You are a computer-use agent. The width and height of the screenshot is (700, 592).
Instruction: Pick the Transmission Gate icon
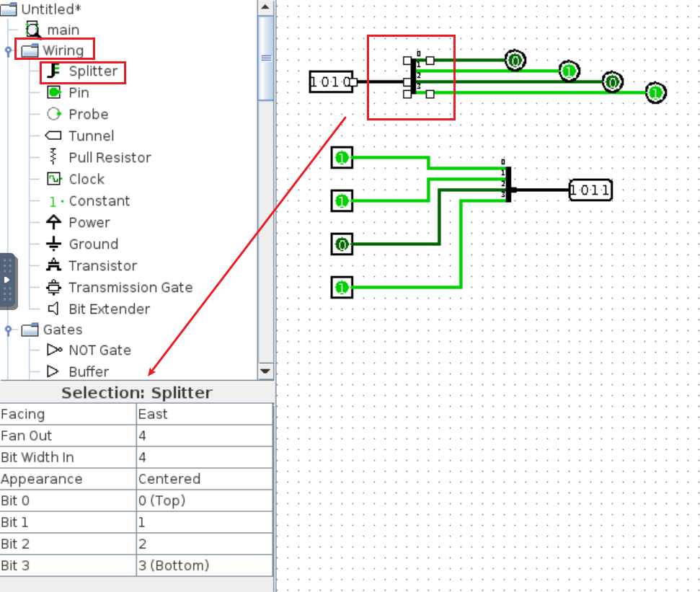54,287
